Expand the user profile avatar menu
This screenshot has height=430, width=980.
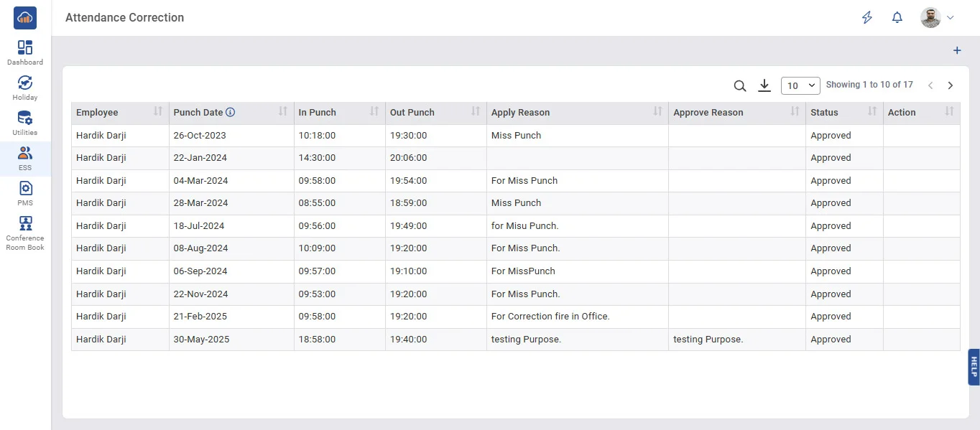click(x=938, y=18)
